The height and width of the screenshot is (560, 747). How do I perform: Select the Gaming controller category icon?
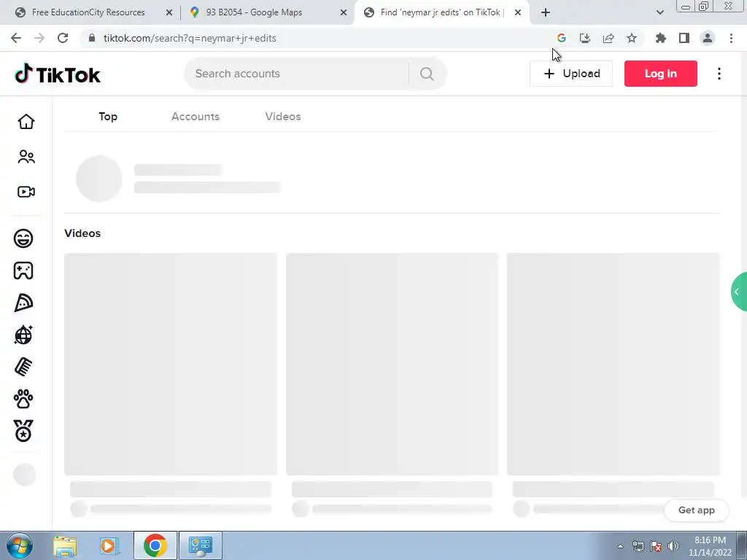tap(23, 271)
